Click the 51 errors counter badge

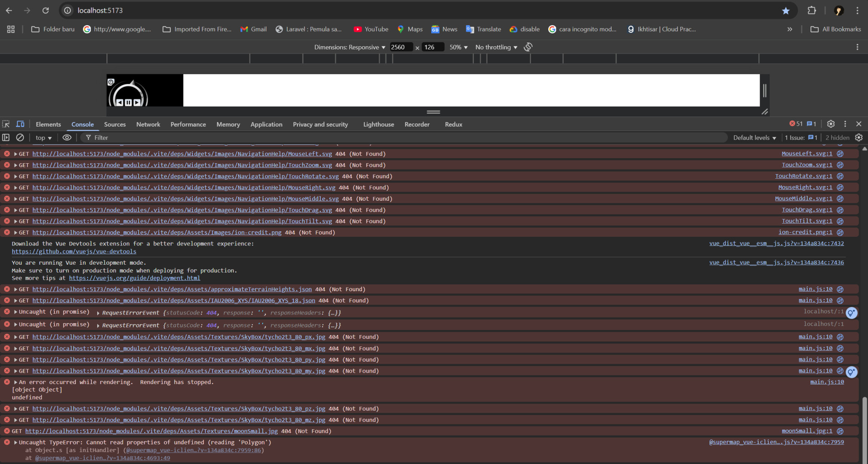[796, 124]
